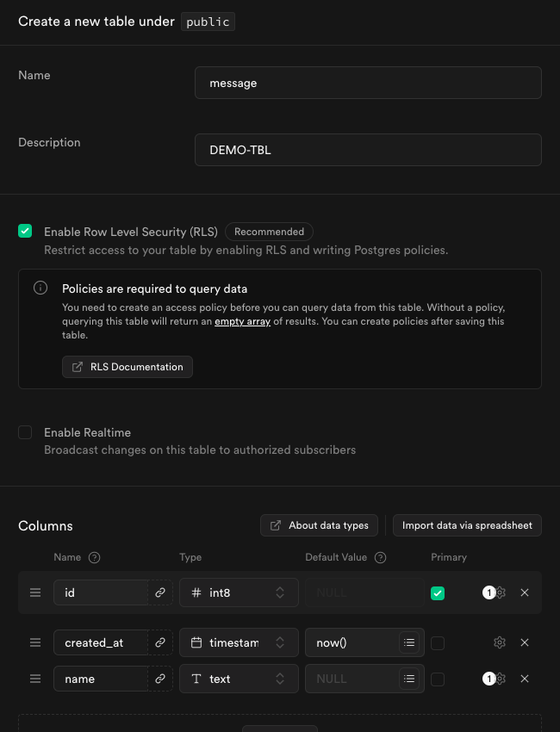Open the timestamp type selector for created_at
The width and height of the screenshot is (560, 732).
[239, 642]
